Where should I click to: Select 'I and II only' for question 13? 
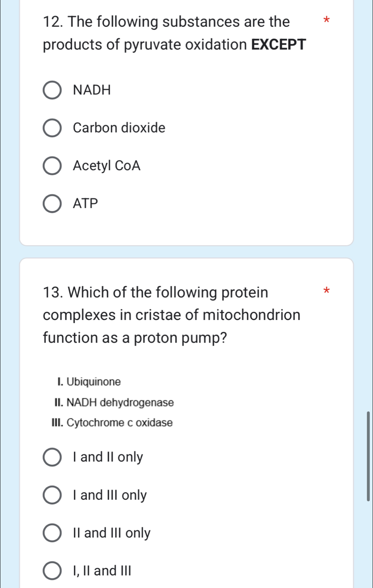(52, 457)
